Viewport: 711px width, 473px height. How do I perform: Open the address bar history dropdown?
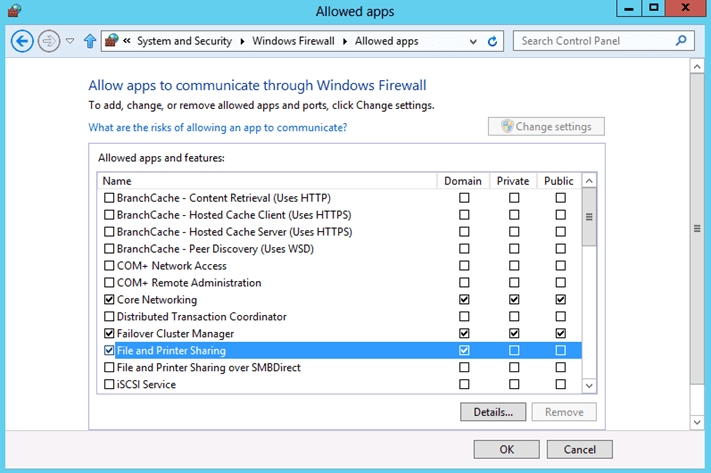473,42
